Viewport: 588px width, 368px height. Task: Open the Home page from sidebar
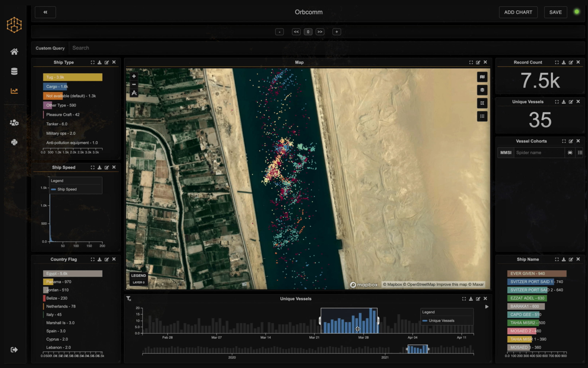pos(14,52)
